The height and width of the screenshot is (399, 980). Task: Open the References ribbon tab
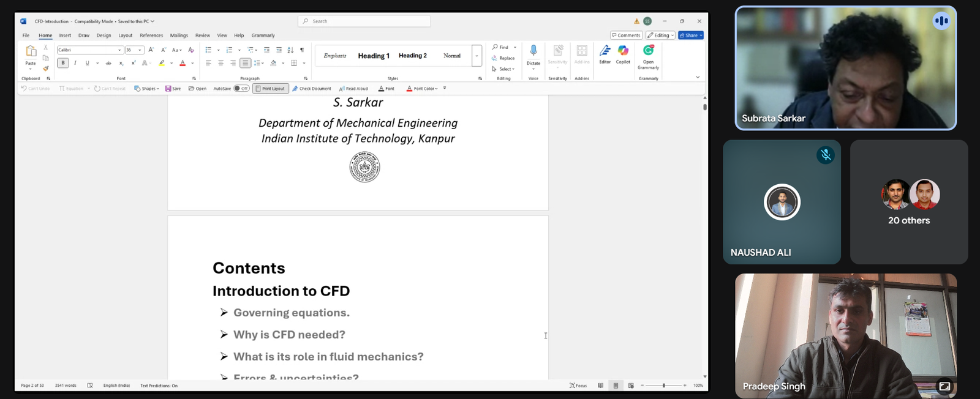click(151, 35)
